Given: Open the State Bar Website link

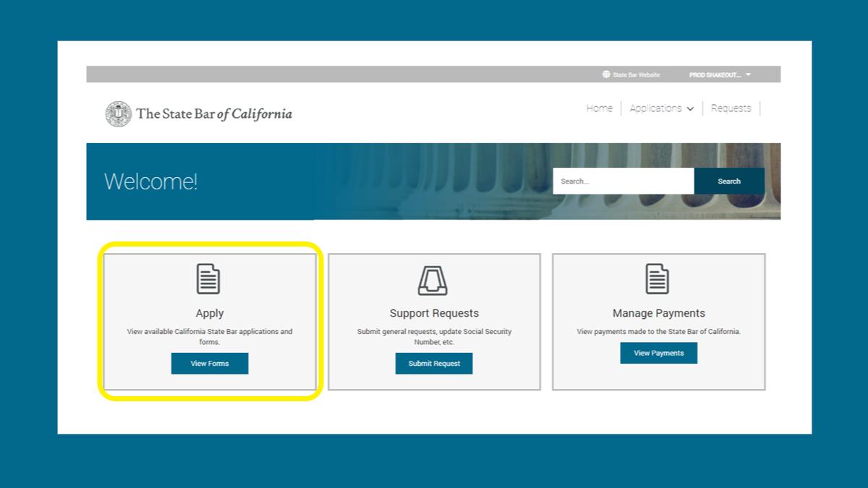Looking at the screenshot, I should tap(637, 75).
